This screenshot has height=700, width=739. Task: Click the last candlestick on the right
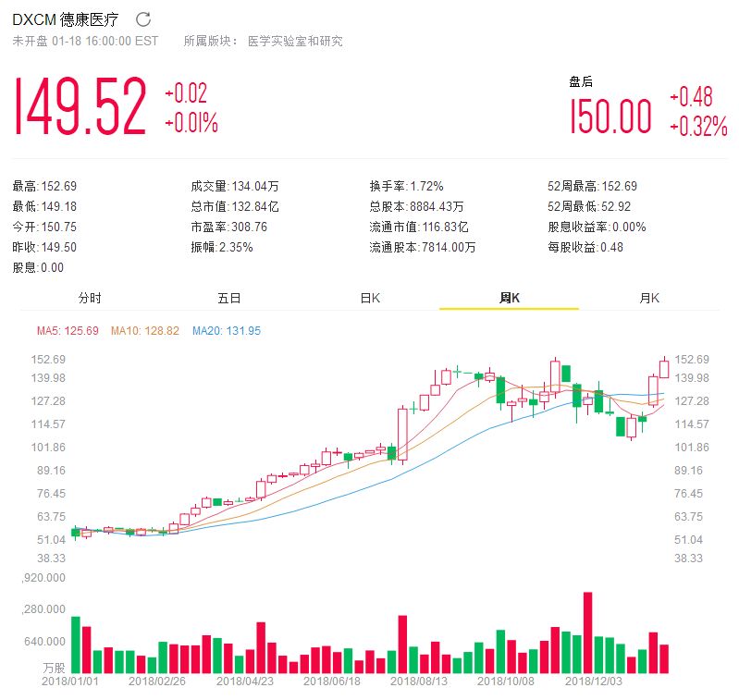(664, 367)
